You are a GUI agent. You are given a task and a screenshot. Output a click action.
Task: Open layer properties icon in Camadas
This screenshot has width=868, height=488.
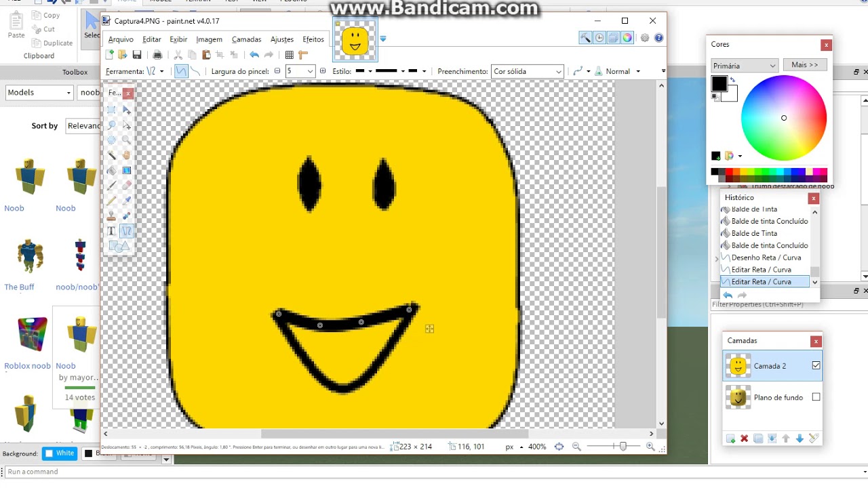point(814,439)
